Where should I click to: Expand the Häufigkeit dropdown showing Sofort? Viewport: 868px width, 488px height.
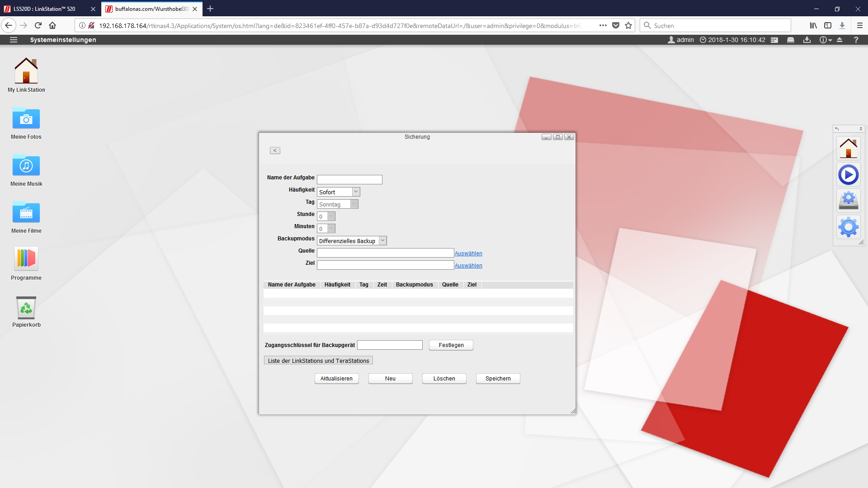click(x=355, y=192)
